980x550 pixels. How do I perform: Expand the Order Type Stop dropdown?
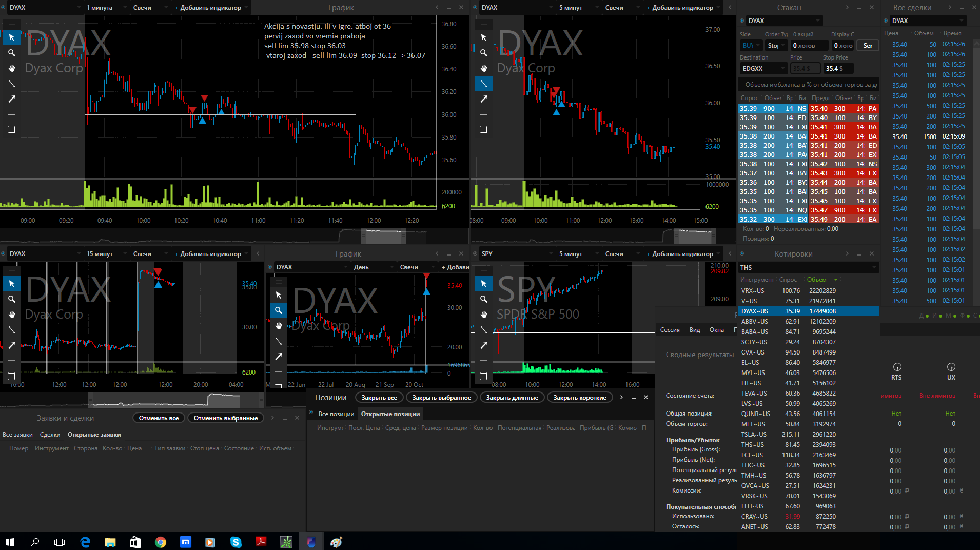(x=776, y=46)
